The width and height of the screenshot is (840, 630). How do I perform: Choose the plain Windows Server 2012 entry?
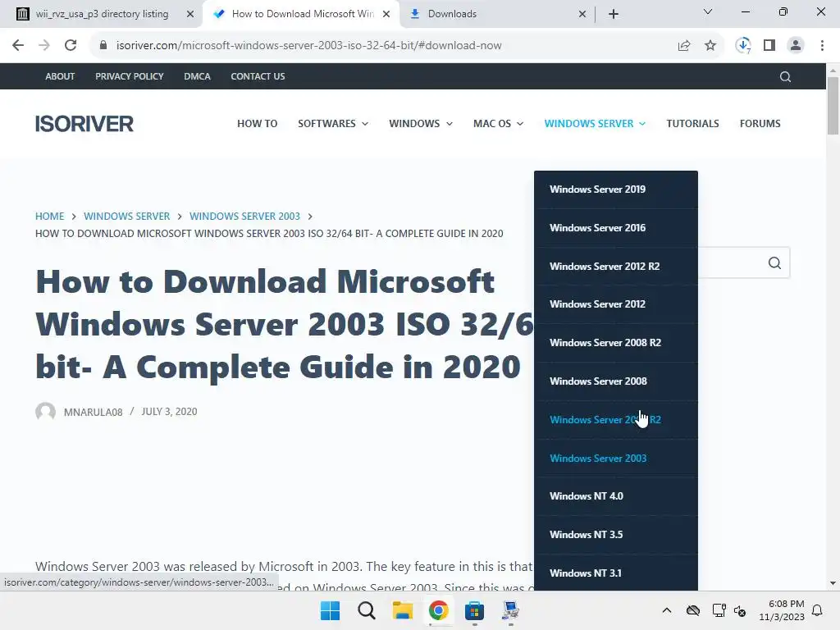tap(615, 304)
